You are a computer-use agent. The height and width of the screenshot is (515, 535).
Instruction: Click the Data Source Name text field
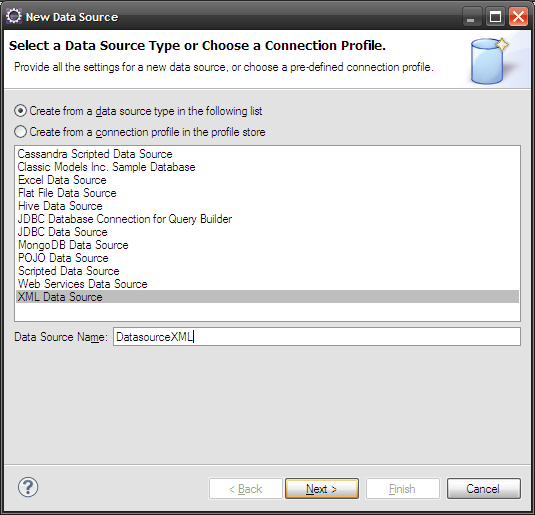317,337
